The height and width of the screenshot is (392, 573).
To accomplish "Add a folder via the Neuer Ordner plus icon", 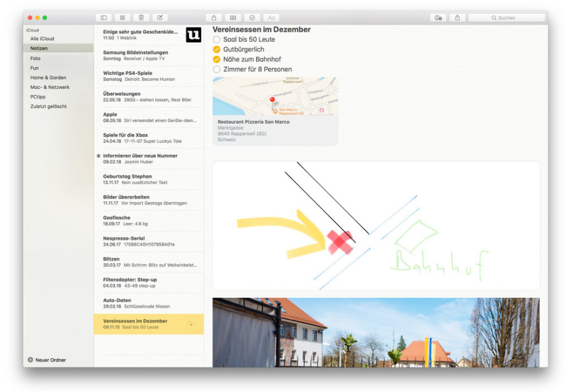I will coord(30,360).
